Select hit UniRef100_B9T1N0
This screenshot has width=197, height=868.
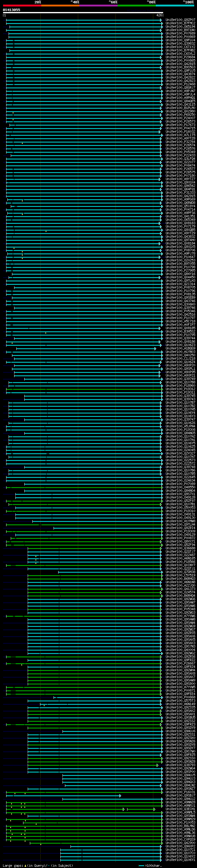tap(180, 30)
